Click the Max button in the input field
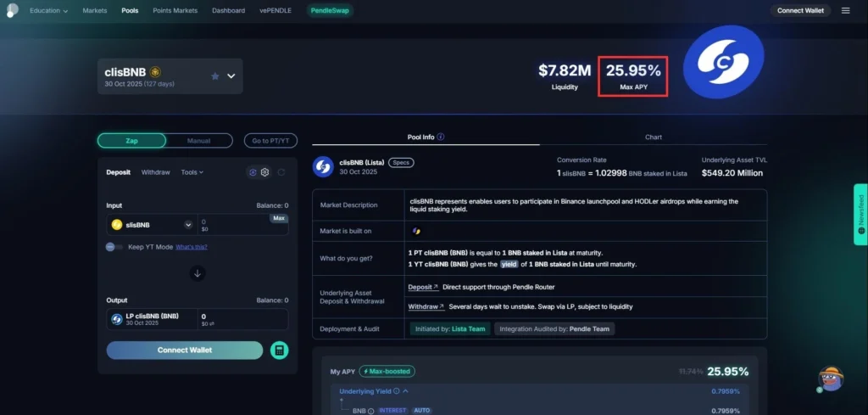This screenshot has height=415, width=868. 279,218
